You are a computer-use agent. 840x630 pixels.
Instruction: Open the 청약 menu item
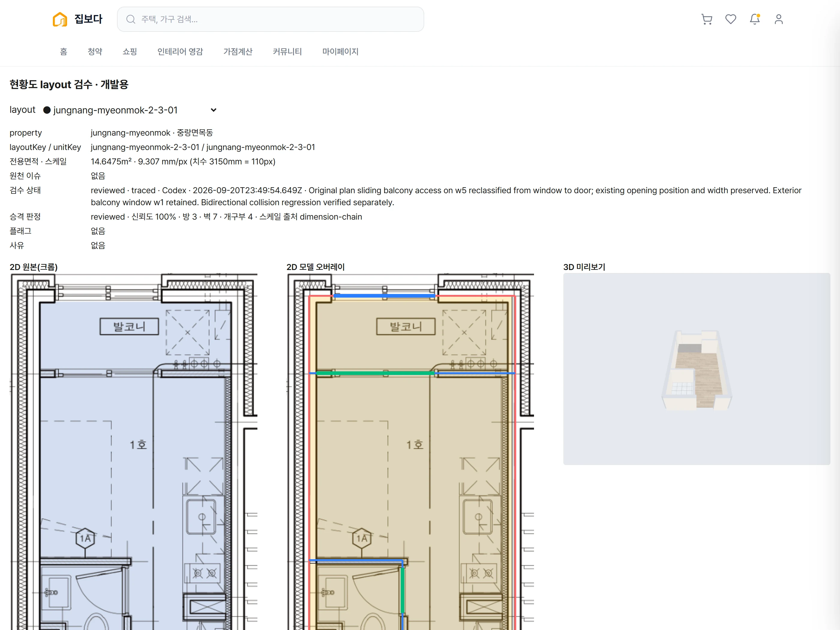(95, 51)
